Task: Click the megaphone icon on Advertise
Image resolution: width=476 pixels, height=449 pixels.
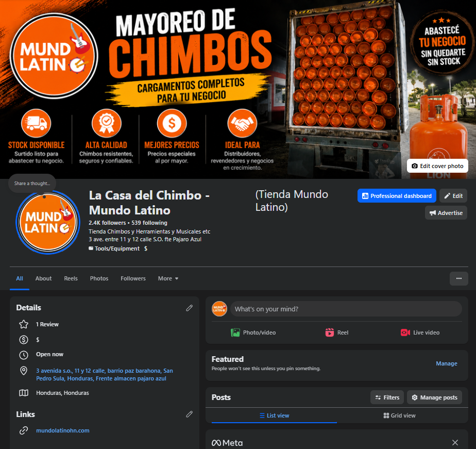Action: coord(432,213)
